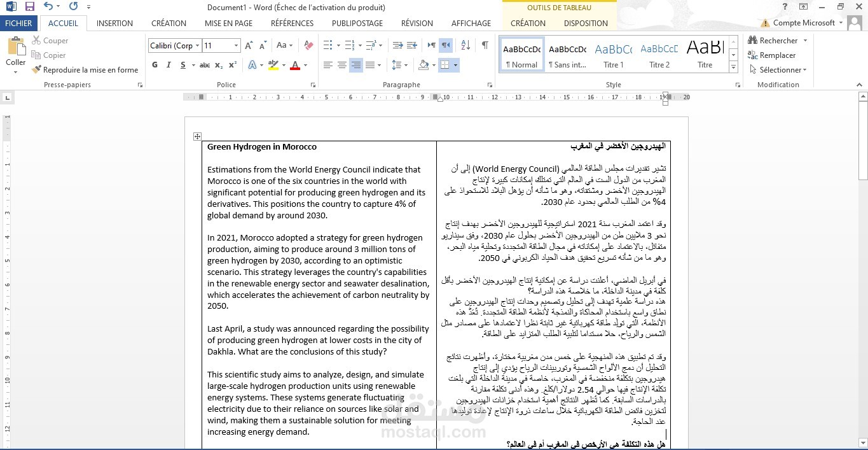Increase indent in paragraph group
Viewport: 868px width, 450px height.
413,46
